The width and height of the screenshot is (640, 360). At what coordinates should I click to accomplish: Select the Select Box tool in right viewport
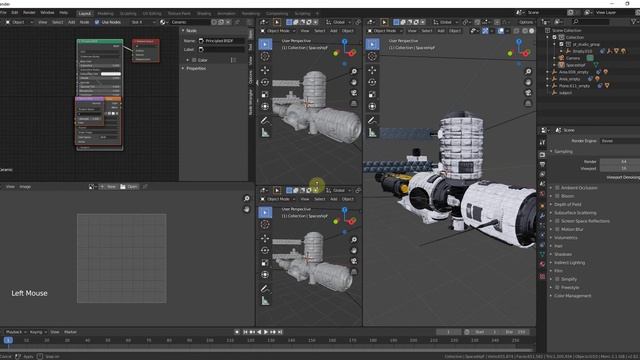(x=372, y=44)
